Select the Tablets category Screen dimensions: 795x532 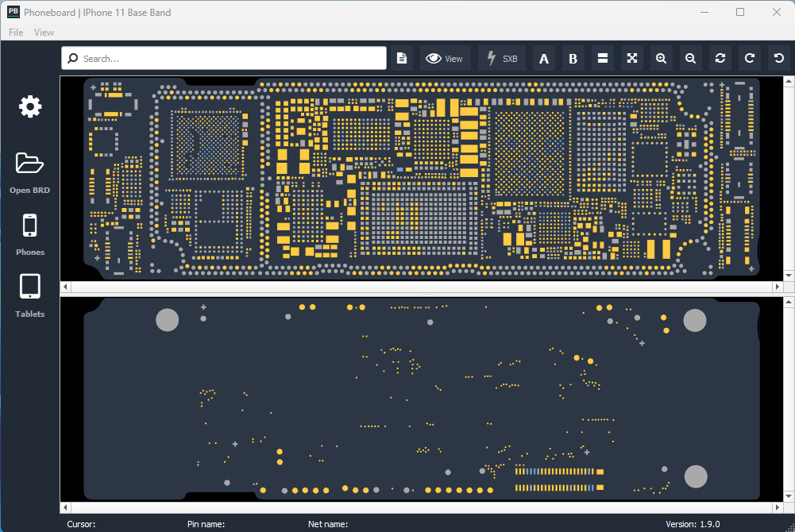pos(29,296)
